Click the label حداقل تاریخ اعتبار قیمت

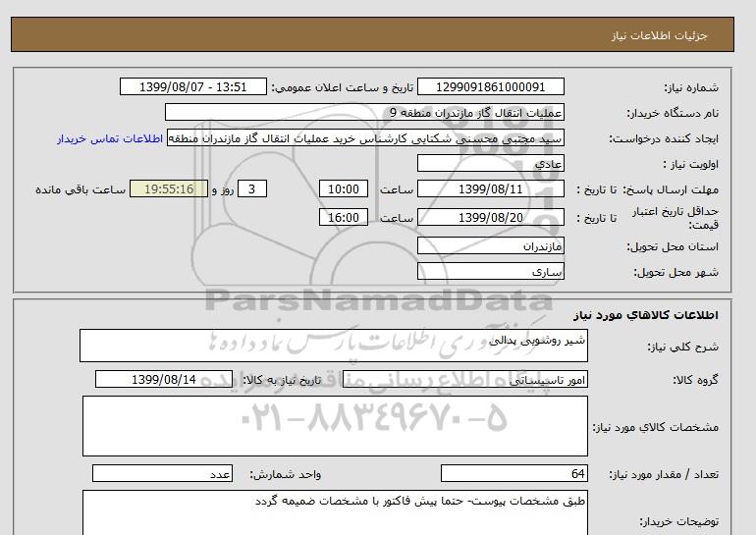click(x=675, y=218)
